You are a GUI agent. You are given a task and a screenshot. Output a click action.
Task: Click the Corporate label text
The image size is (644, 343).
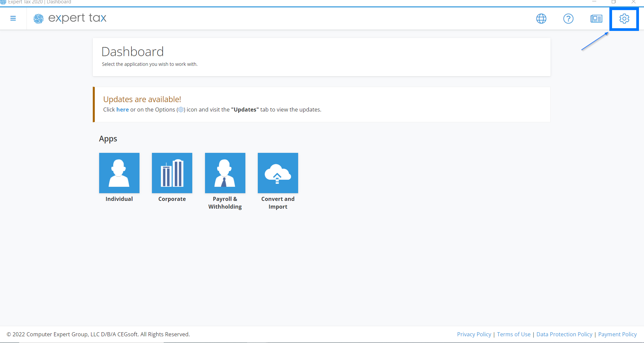pyautogui.click(x=172, y=199)
